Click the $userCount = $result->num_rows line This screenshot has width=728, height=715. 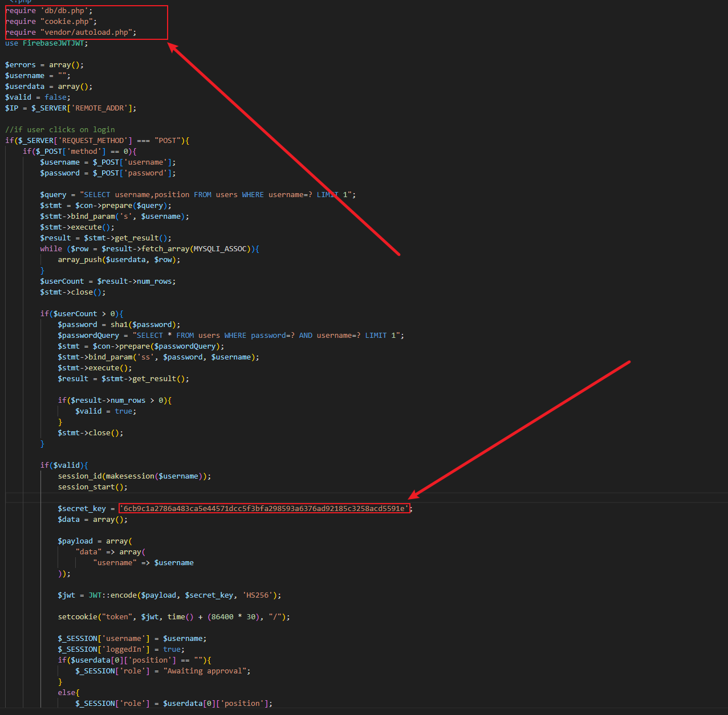click(x=108, y=281)
